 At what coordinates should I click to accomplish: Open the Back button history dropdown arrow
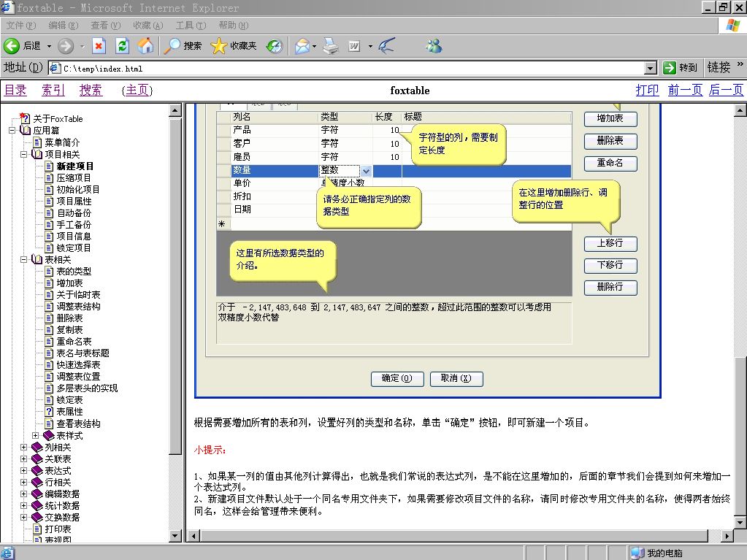click(x=49, y=46)
